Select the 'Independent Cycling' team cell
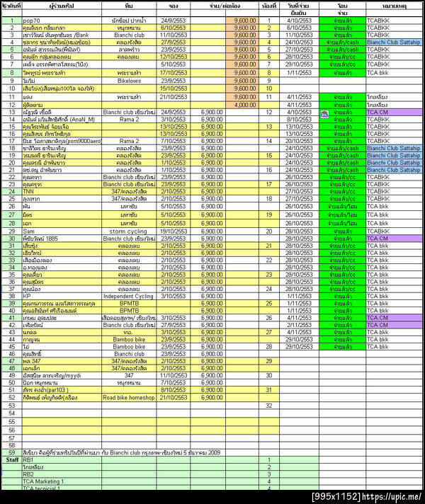425x504 pixels. point(129,297)
